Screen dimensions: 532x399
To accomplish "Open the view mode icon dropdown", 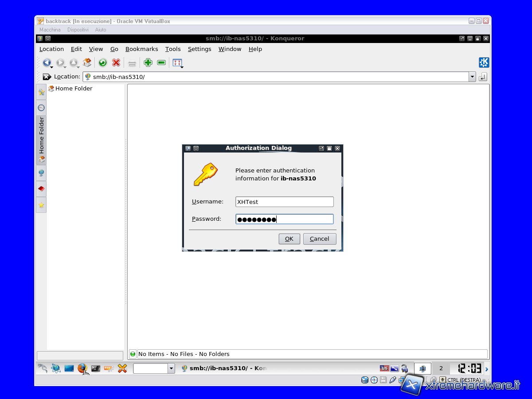I will tap(178, 63).
